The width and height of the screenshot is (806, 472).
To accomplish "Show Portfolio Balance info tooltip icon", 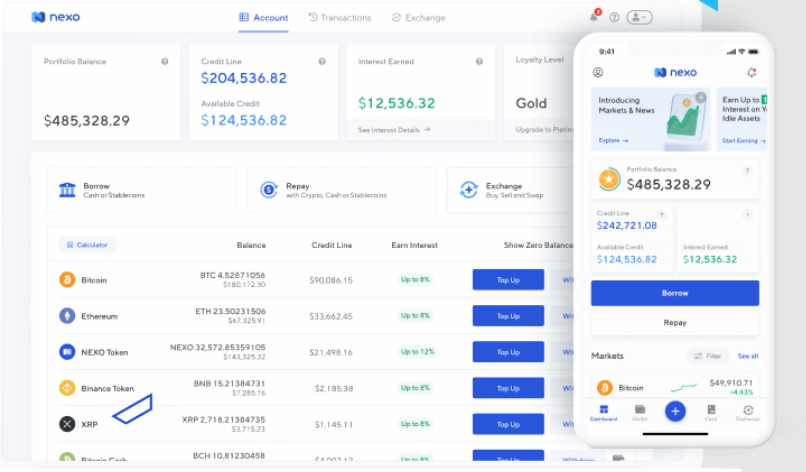I will 164,61.
